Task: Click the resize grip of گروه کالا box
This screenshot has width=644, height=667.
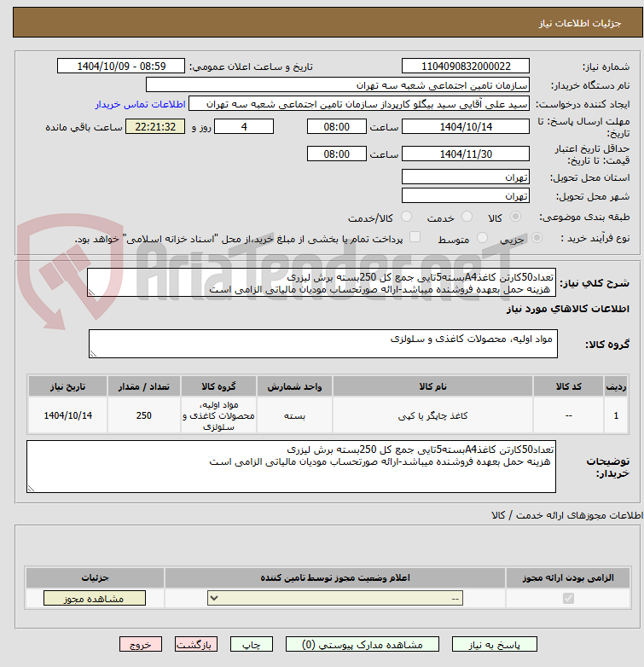Action: click(x=93, y=353)
